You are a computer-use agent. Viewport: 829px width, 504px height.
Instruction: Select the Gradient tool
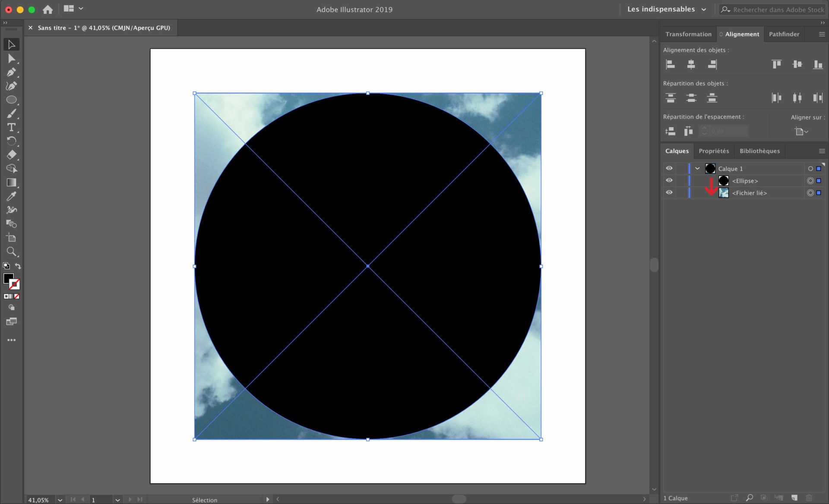(x=11, y=183)
